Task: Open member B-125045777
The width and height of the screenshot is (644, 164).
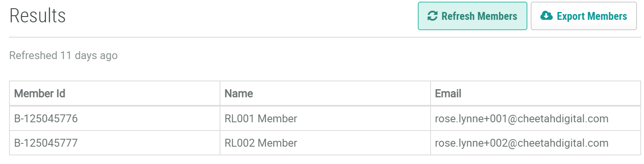Action: (46, 143)
